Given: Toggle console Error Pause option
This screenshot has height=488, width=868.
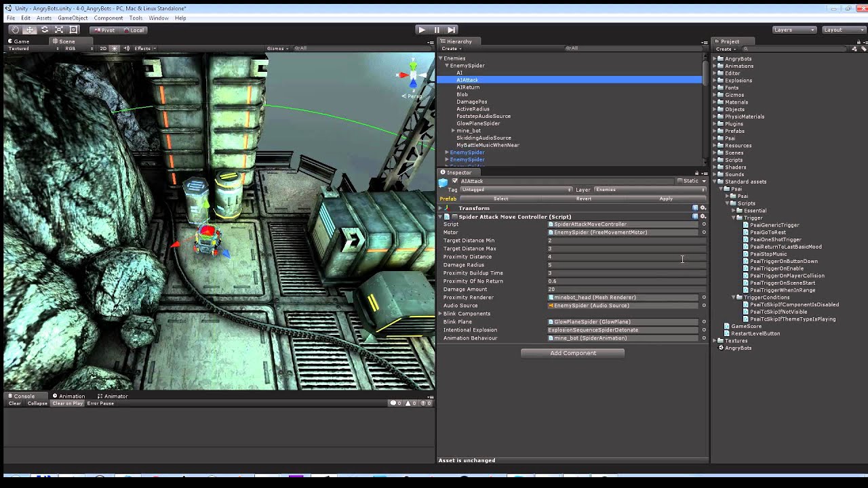Looking at the screenshot, I should [x=100, y=403].
